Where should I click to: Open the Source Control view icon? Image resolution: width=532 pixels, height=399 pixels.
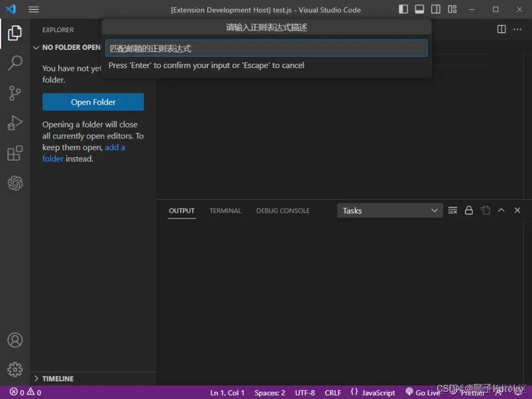15,93
